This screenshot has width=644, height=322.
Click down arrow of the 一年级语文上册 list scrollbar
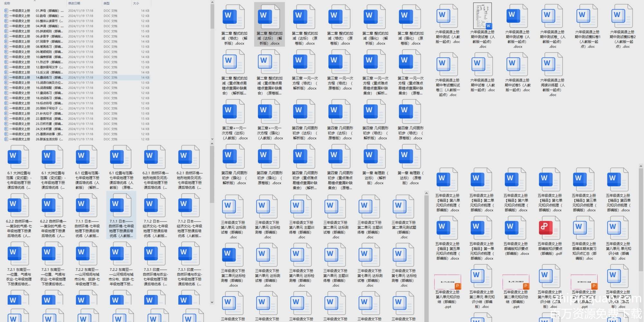[x=212, y=139]
